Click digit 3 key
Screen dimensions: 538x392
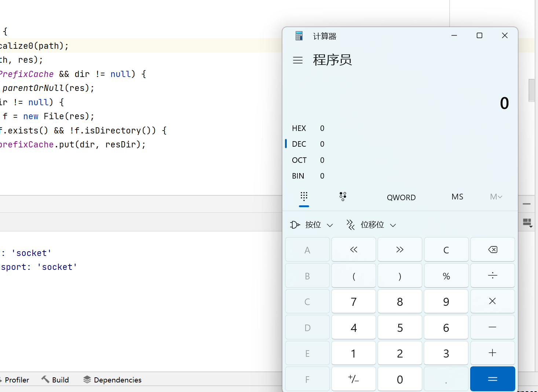pyautogui.click(x=446, y=353)
